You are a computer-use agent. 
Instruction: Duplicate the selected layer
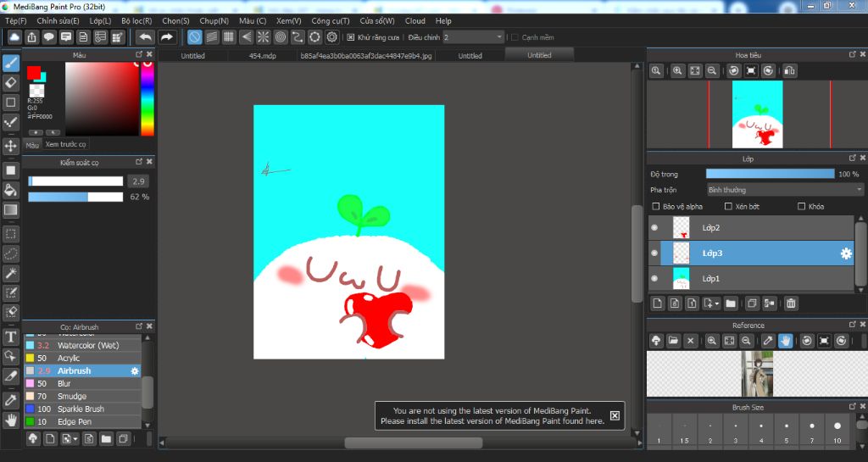tap(752, 303)
